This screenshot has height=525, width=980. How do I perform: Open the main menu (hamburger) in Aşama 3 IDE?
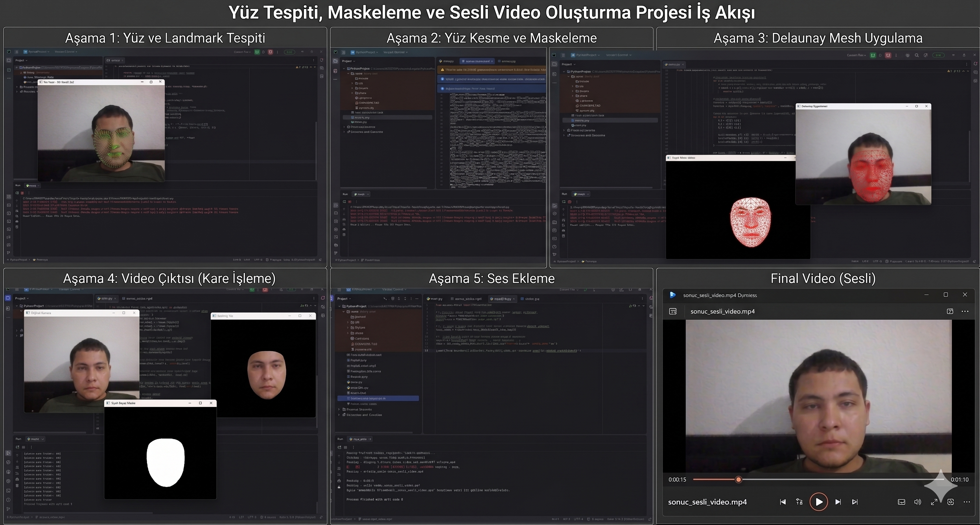[563, 55]
